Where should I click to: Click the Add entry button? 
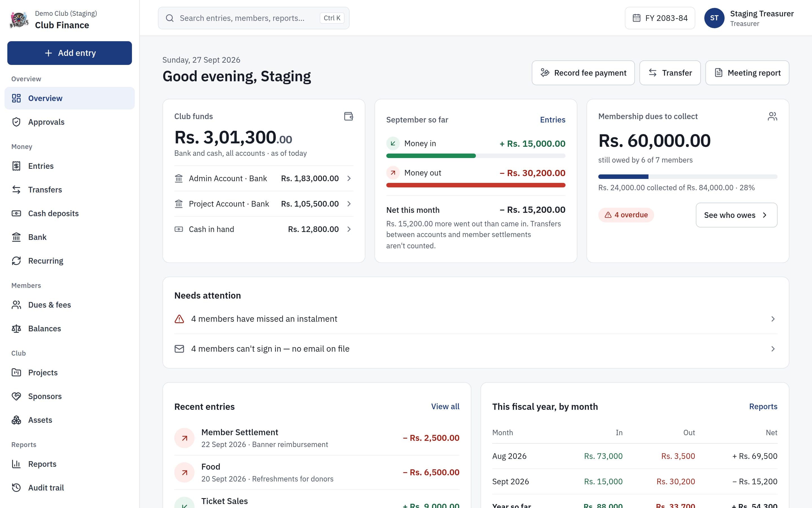pyautogui.click(x=69, y=53)
